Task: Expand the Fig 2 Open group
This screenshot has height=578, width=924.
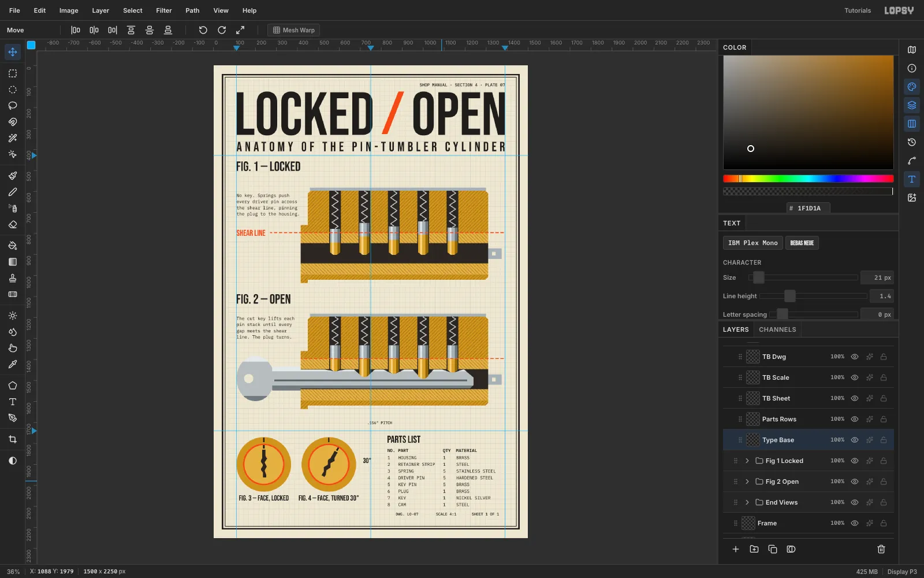Action: pos(747,481)
